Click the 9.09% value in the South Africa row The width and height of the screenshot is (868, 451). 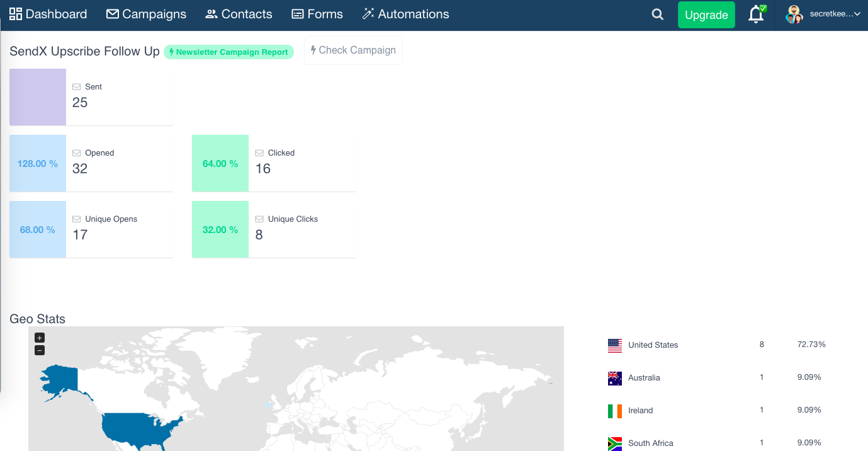point(809,443)
